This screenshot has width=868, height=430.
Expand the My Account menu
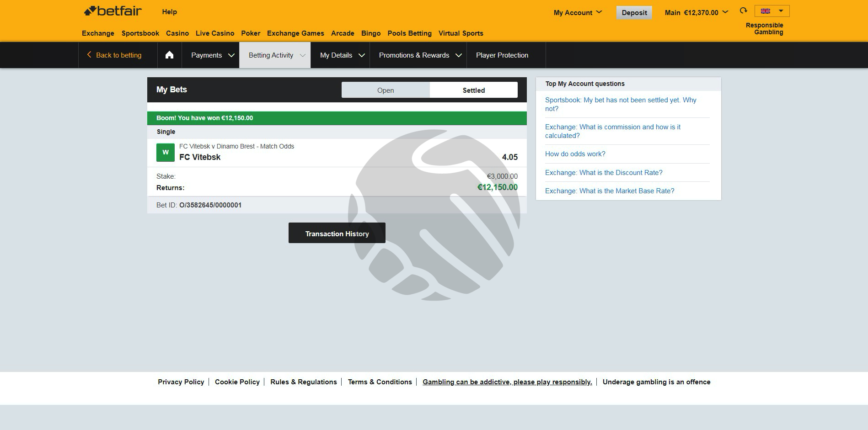(x=578, y=13)
